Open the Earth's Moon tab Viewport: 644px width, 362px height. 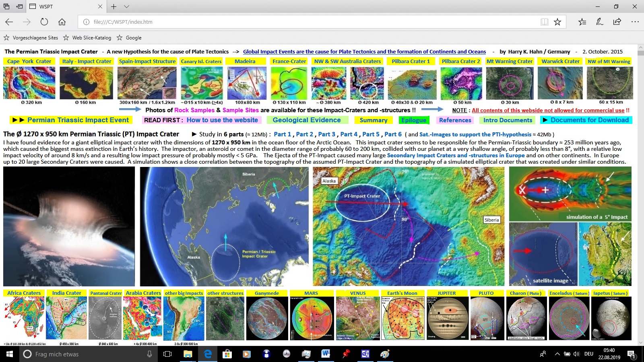(x=402, y=293)
